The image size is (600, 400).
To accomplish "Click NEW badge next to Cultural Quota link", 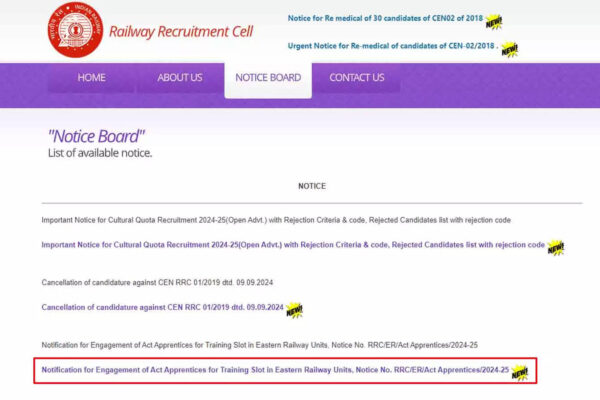I will 556,246.
